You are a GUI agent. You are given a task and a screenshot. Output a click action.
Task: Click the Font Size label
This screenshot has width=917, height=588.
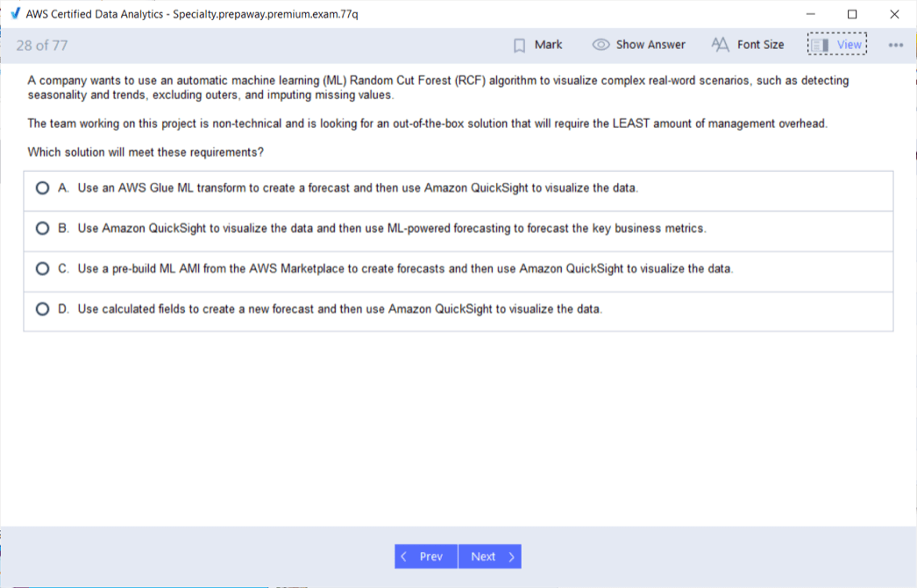click(x=760, y=45)
